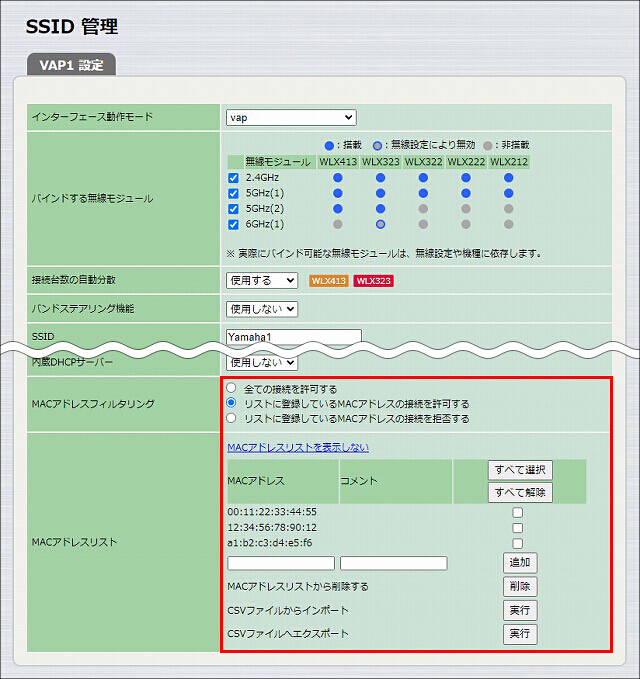This screenshot has width=640, height=679.
Task: Click the すべて選択 button
Action: (x=520, y=470)
